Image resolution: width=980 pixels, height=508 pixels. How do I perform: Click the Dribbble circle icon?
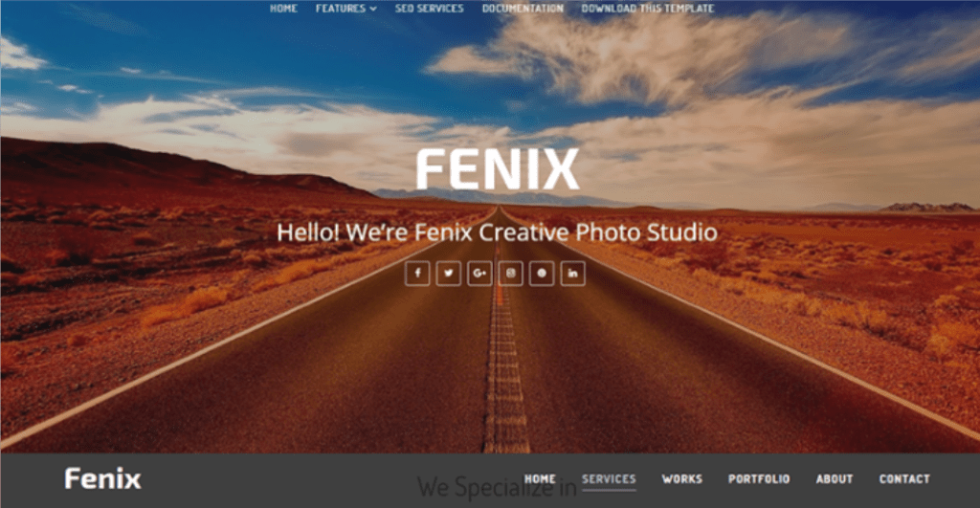542,273
